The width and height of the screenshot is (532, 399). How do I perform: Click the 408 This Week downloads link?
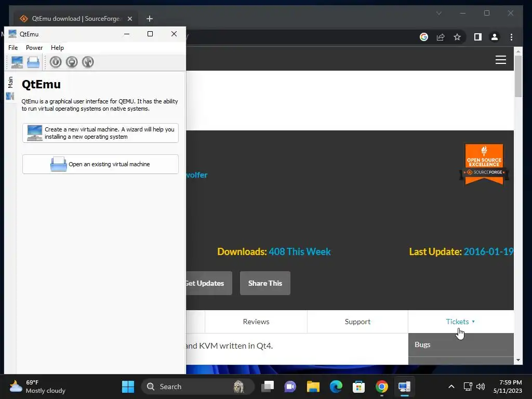tap(300, 252)
